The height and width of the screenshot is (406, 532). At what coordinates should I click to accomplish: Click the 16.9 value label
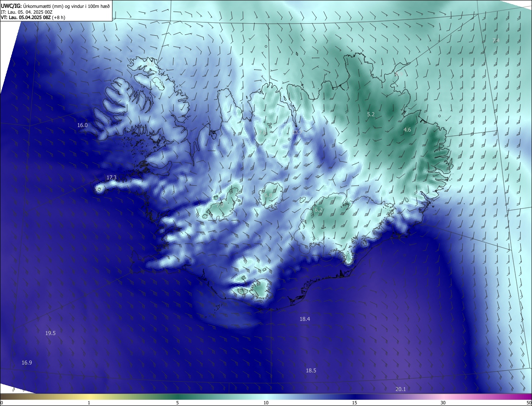(x=27, y=362)
